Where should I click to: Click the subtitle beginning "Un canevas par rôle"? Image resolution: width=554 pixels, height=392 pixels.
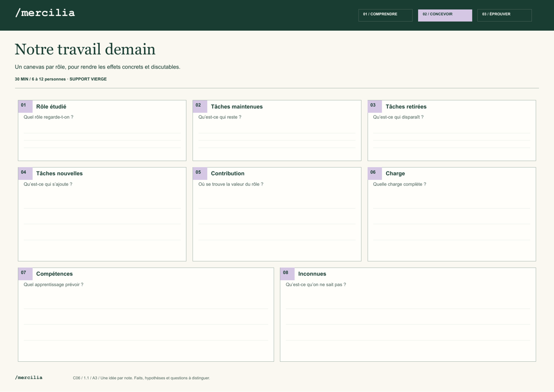click(x=98, y=67)
